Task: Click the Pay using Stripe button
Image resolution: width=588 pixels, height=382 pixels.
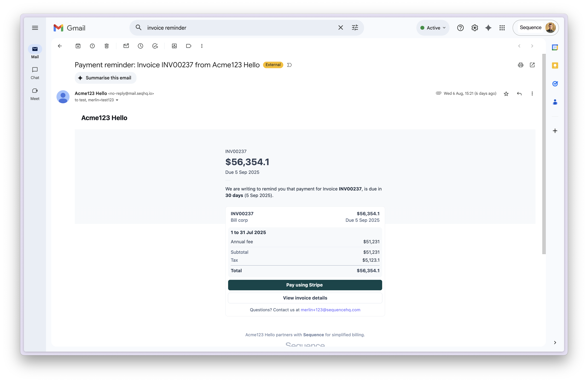Action: tap(305, 285)
